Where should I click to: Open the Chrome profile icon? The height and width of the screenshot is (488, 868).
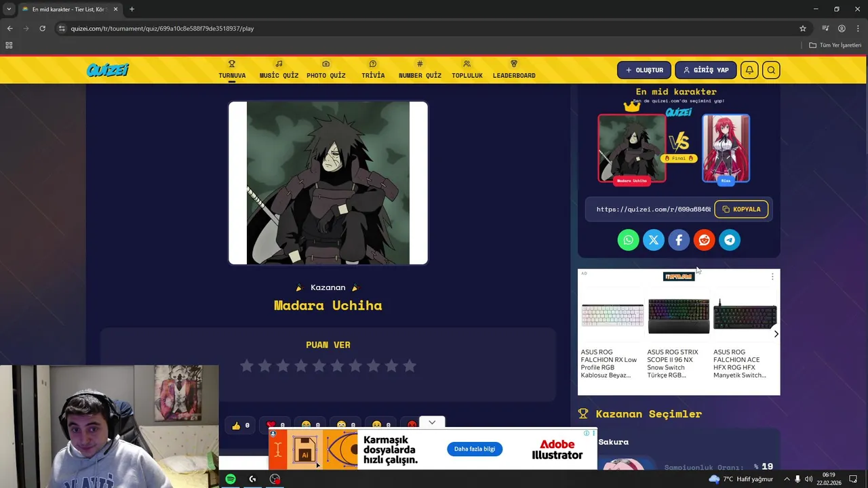(x=842, y=28)
